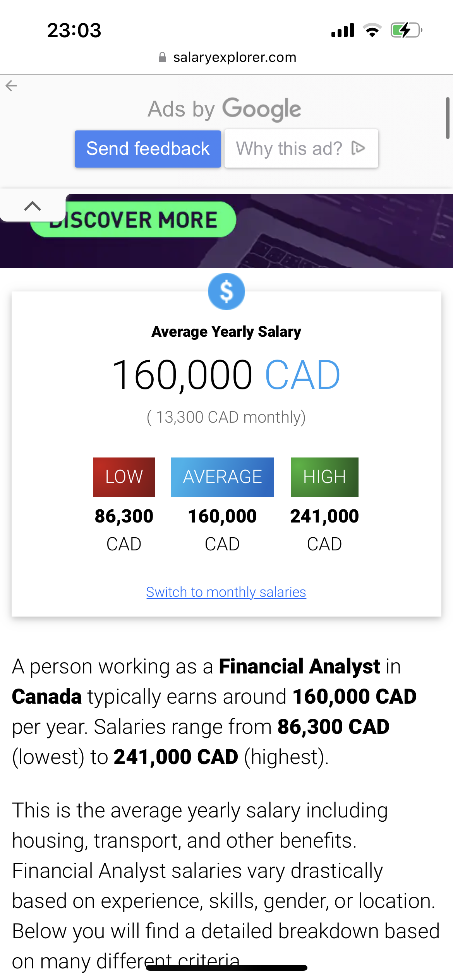Tap the cellular signal bars icon

pyautogui.click(x=343, y=30)
